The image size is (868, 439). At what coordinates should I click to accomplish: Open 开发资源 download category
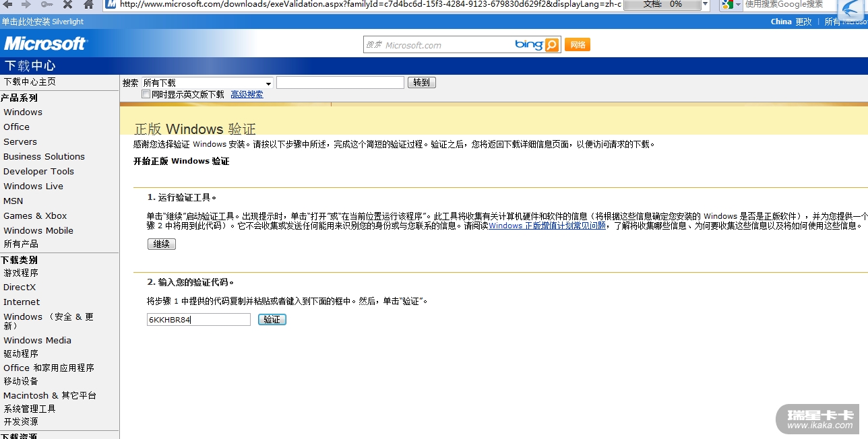click(x=21, y=421)
